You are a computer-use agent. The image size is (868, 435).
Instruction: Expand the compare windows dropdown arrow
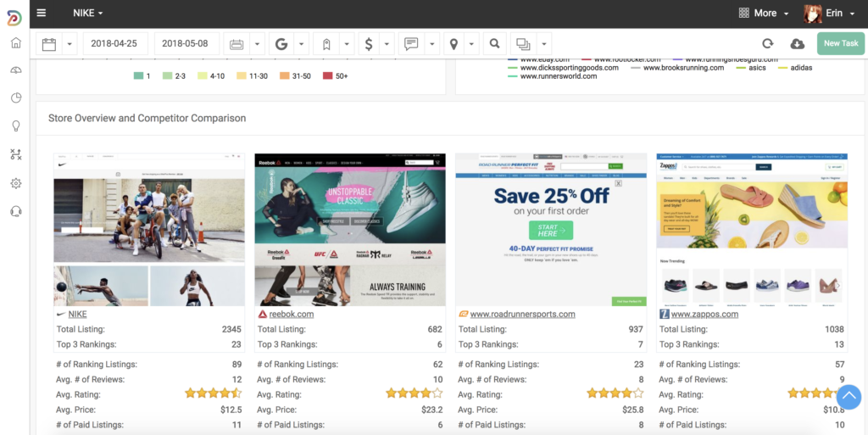tap(543, 44)
